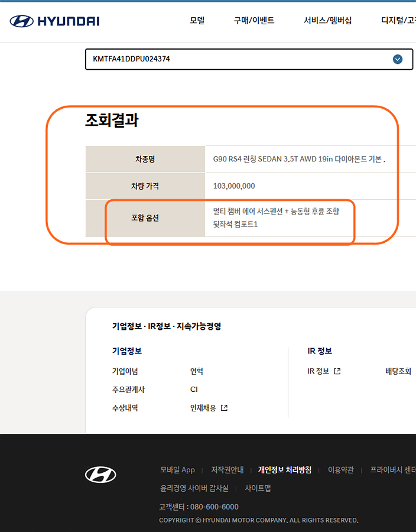Click the Hyundai emblem in footer
The width and height of the screenshot is (416, 532).
click(100, 474)
